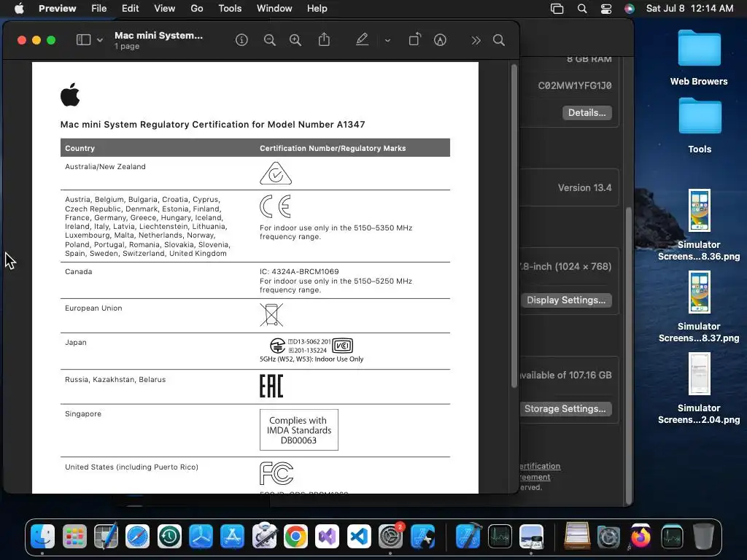
Task: Click the Mac mini System... window title
Action: pos(158,35)
